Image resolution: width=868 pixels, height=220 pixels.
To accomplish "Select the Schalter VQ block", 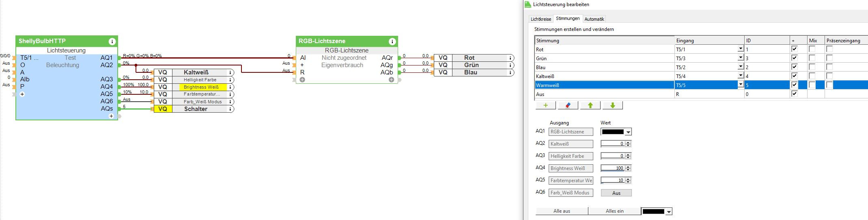I will [x=194, y=109].
